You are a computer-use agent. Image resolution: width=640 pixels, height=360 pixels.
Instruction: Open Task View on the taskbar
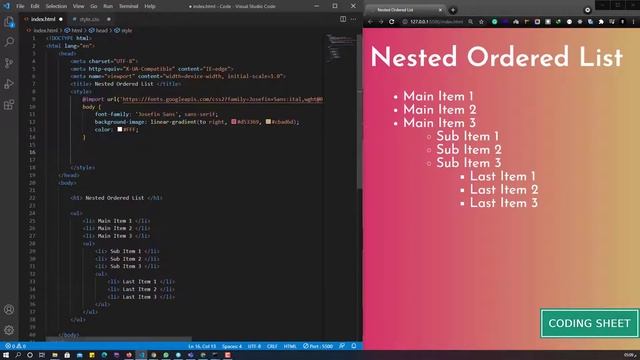[x=42, y=355]
